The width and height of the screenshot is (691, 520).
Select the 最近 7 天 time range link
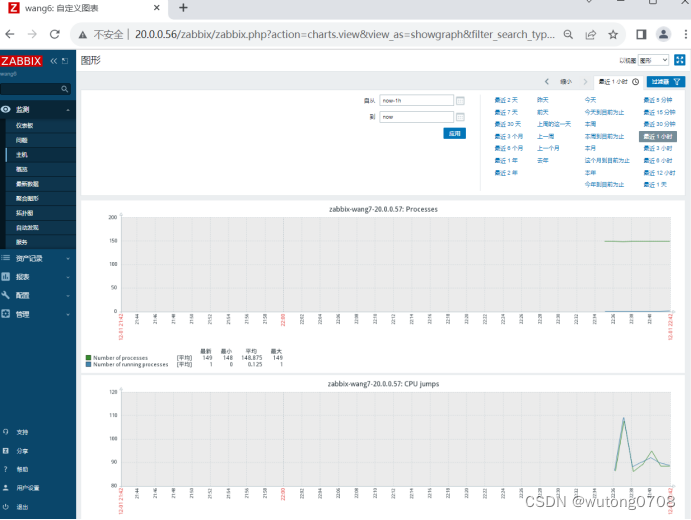pos(506,112)
